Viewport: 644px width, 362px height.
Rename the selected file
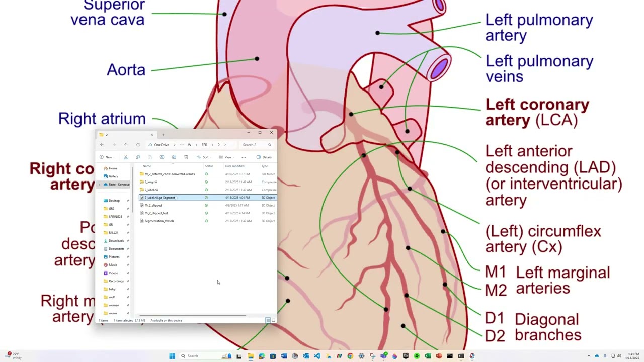(162, 157)
